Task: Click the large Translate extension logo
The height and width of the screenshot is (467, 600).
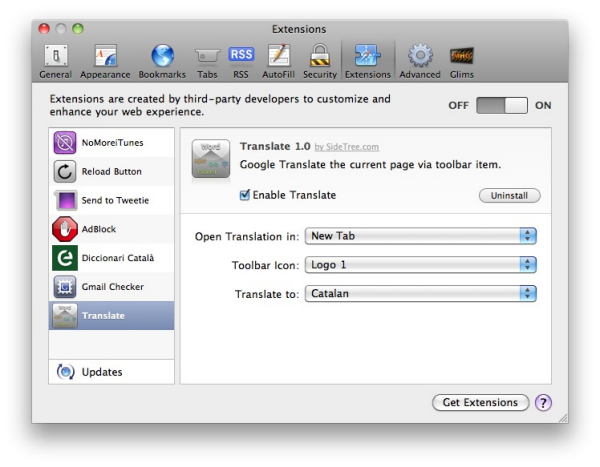Action: 211,159
